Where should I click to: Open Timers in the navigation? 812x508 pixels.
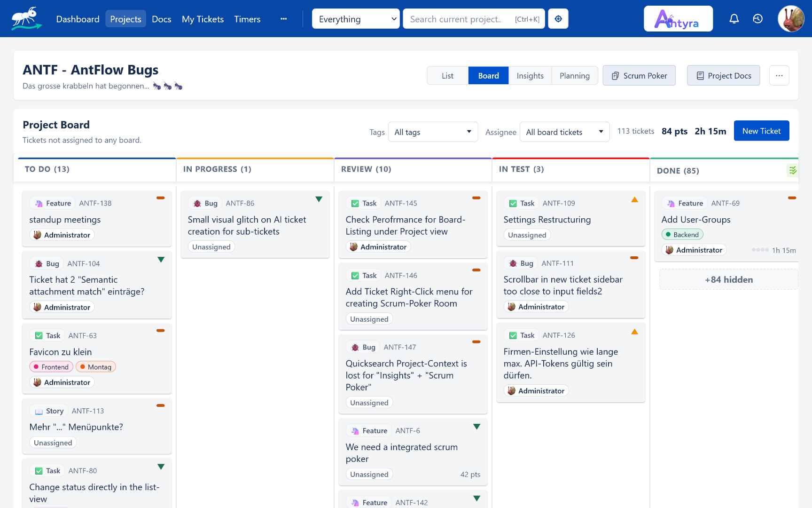247,19
